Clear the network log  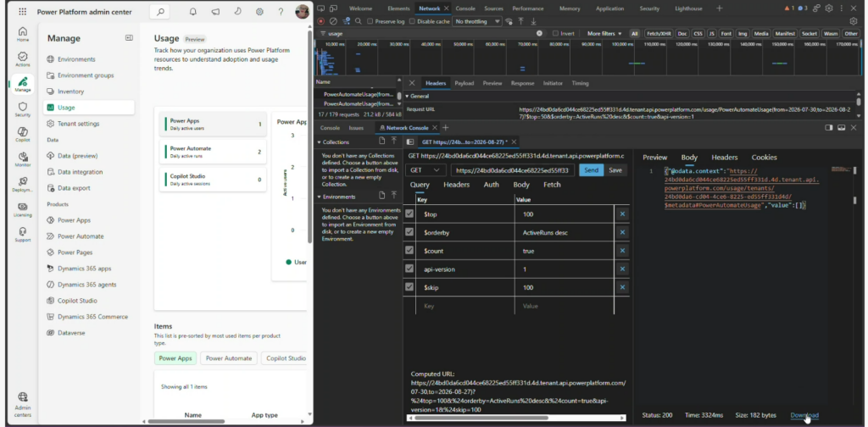(x=333, y=21)
